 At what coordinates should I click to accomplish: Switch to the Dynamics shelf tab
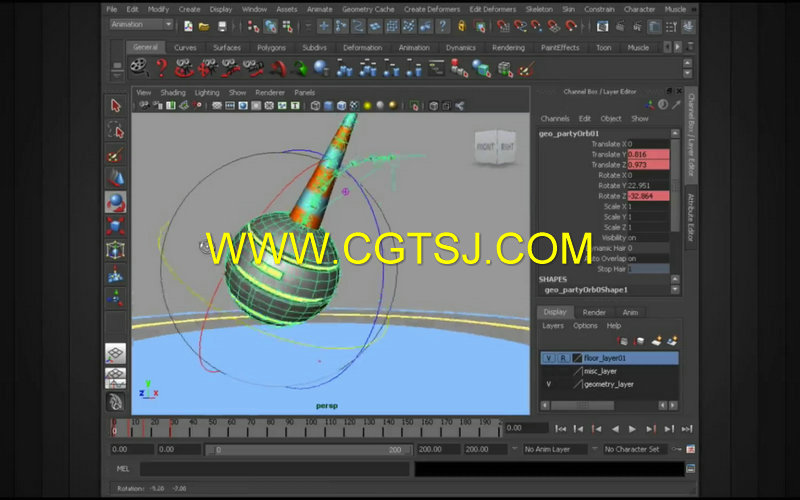460,47
